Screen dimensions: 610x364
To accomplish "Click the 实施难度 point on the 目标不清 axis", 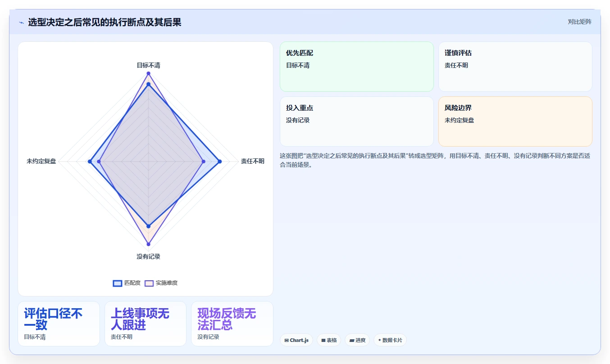I will click(x=148, y=73).
